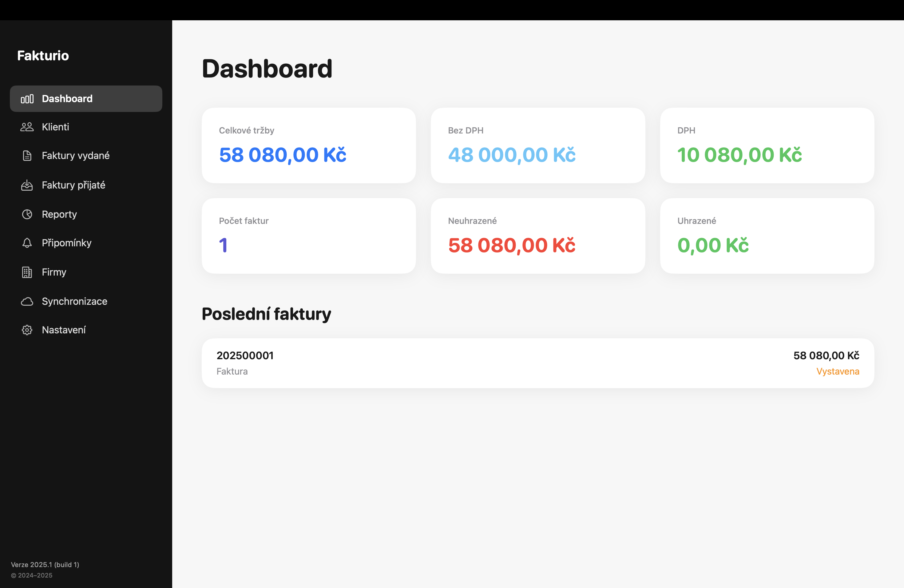Click the Fakturio logo
This screenshot has height=588, width=904.
[43, 55]
